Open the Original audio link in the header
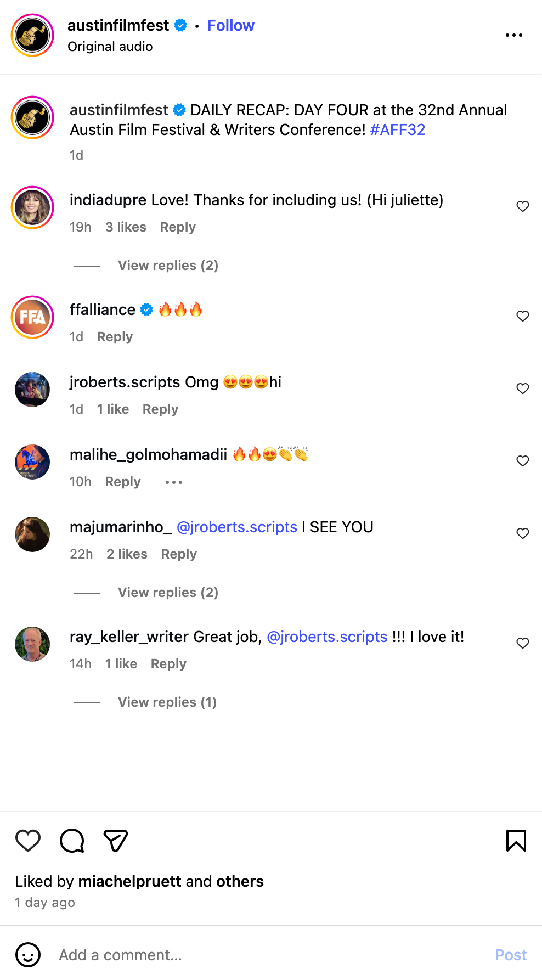 pyautogui.click(x=110, y=47)
